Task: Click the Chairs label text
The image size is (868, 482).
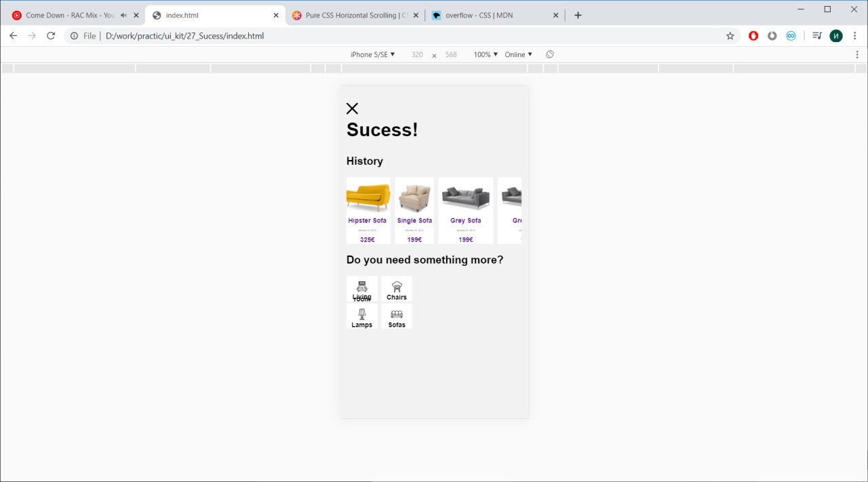Action: (x=397, y=297)
